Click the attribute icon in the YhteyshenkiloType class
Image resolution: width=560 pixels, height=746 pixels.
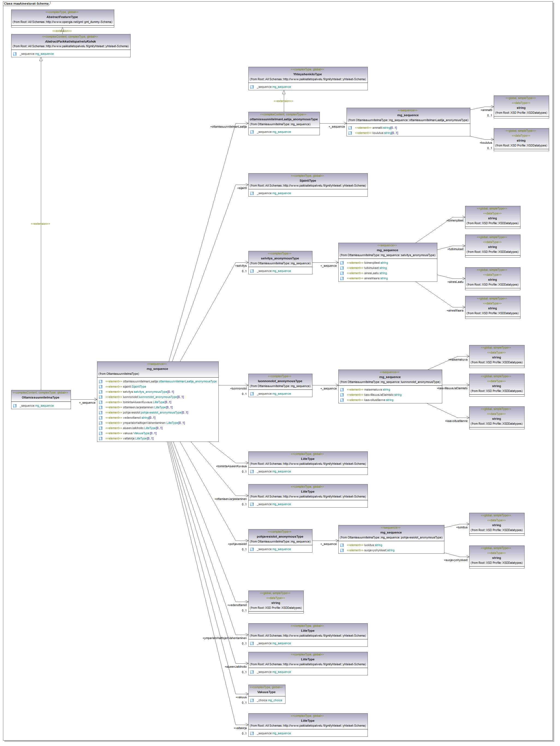[x=252, y=87]
